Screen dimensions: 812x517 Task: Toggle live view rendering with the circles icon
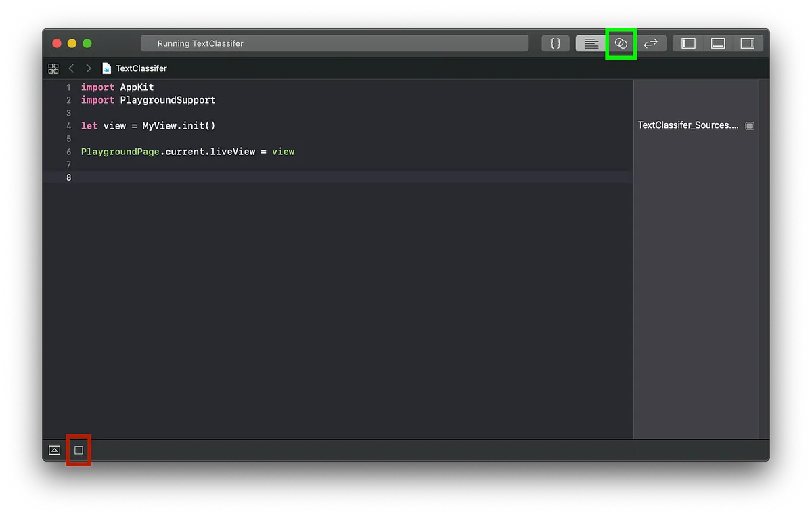click(x=621, y=43)
